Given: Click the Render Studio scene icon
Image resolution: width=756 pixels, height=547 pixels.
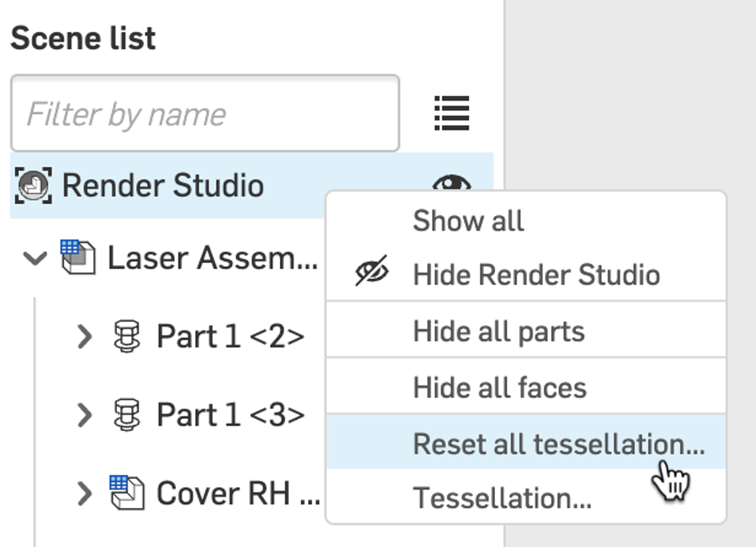Looking at the screenshot, I should (33, 185).
